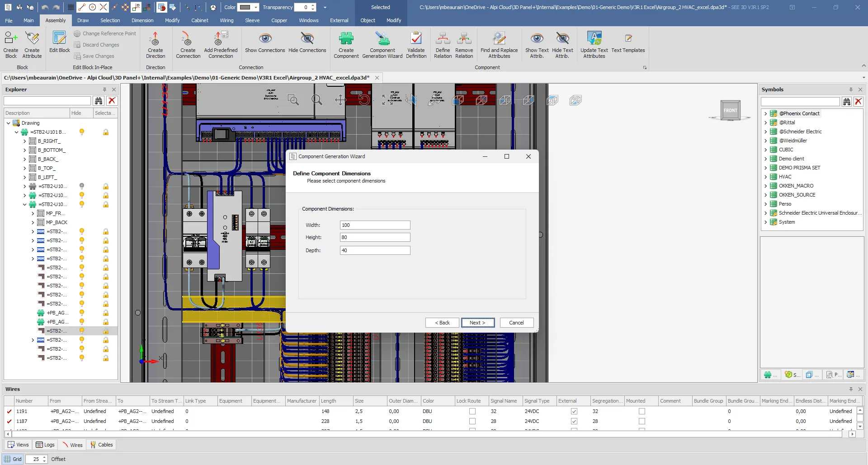Viewport: 868px width, 465px height.
Task: Open the Color dropdown in title bar
Action: (256, 7)
